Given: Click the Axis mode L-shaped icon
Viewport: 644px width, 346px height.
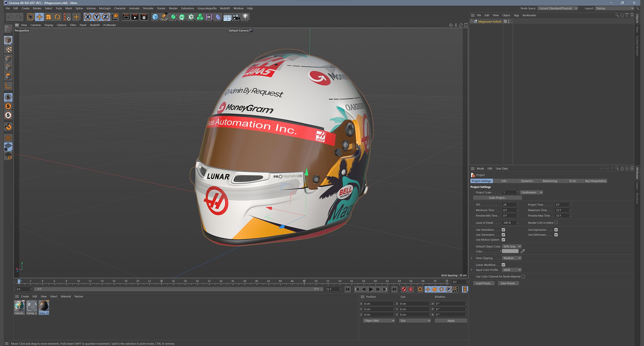Looking at the screenshot, I should pyautogui.click(x=8, y=86).
